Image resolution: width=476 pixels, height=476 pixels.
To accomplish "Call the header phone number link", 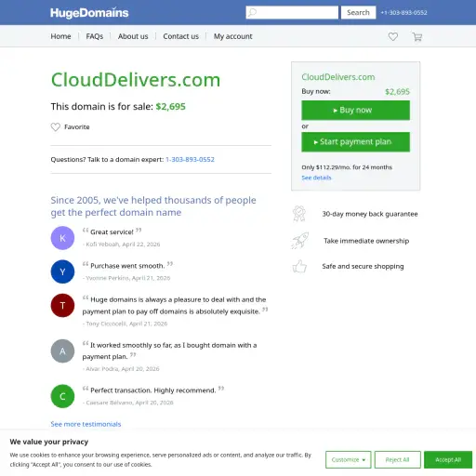I will pyautogui.click(x=403, y=13).
